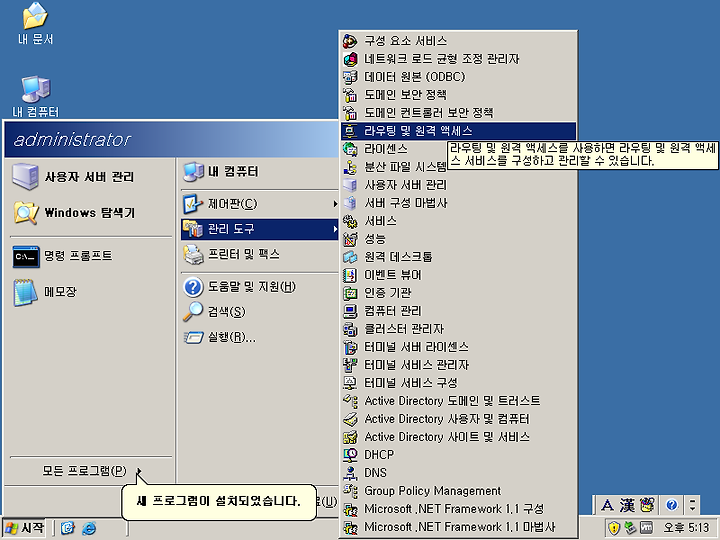Click the 서비스 gears icon
This screenshot has width=720, height=540.
coord(350,221)
